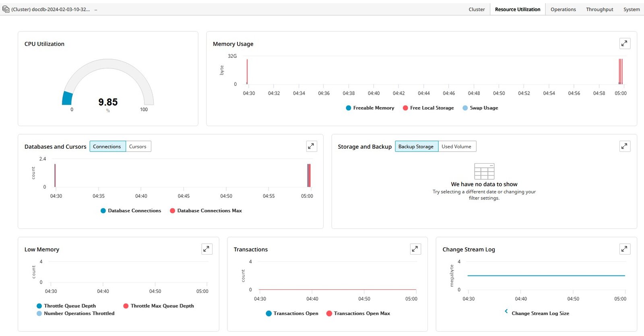Expand the Low Memory chart
This screenshot has width=644, height=336.
[x=206, y=249]
